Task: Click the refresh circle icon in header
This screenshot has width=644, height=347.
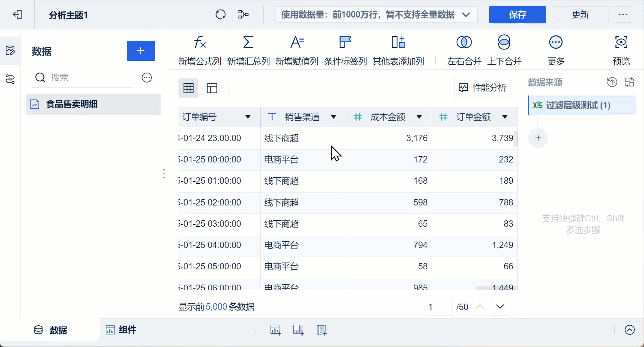Action: (221, 15)
